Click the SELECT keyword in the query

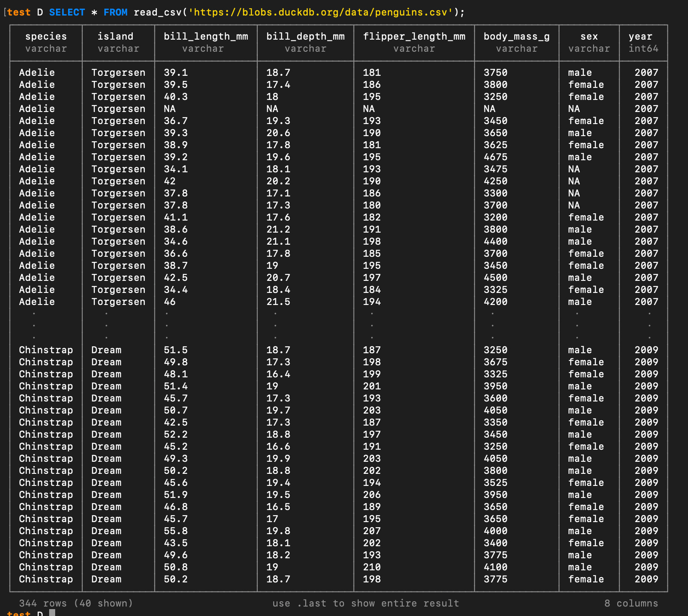pyautogui.click(x=67, y=12)
